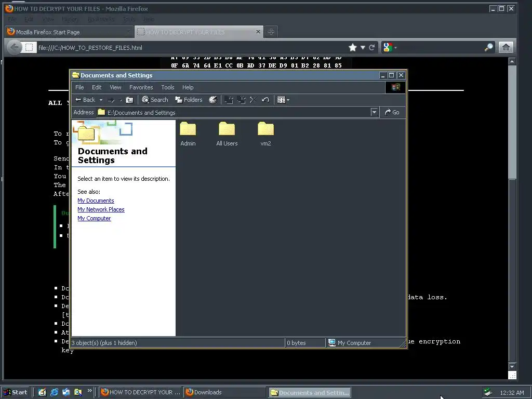The width and height of the screenshot is (532, 399).
Task: Click the Forward arrow in Explorer toolbar
Action: pyautogui.click(x=111, y=100)
